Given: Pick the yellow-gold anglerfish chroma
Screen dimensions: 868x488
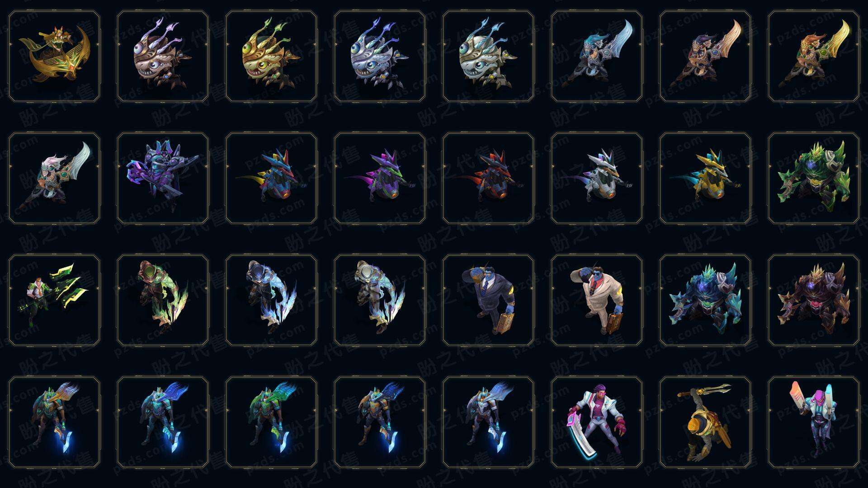Looking at the screenshot, I should click(271, 56).
